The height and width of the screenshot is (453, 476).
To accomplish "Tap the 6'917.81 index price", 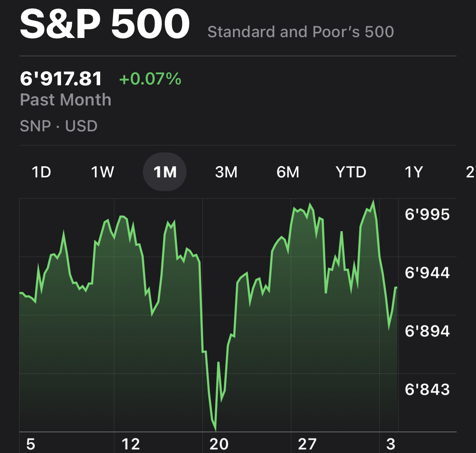I will 61,78.
